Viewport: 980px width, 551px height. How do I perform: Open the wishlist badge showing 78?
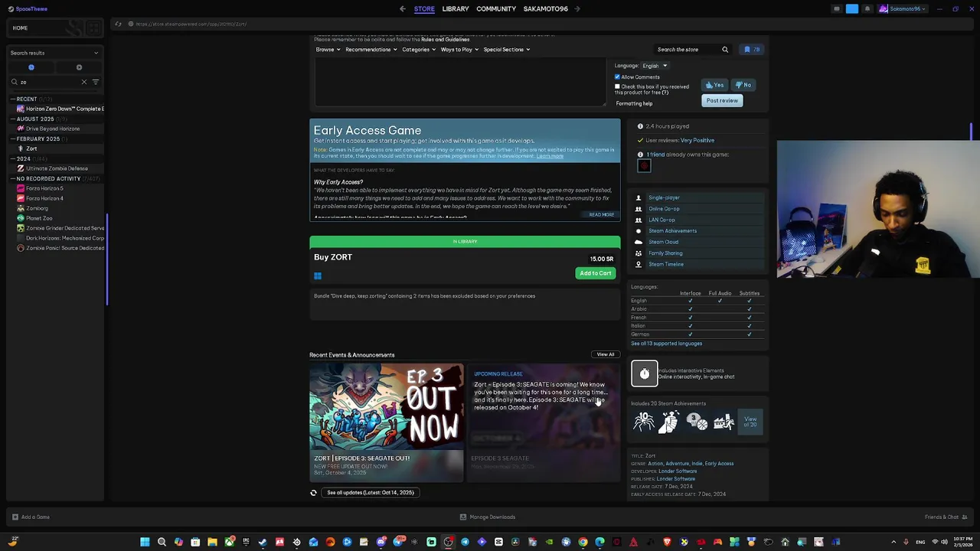[x=752, y=50]
